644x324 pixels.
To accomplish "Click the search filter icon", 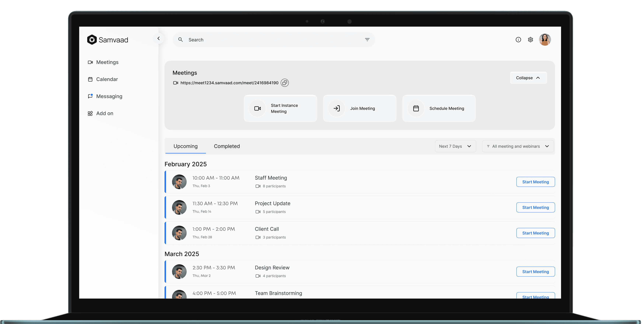I will click(367, 40).
